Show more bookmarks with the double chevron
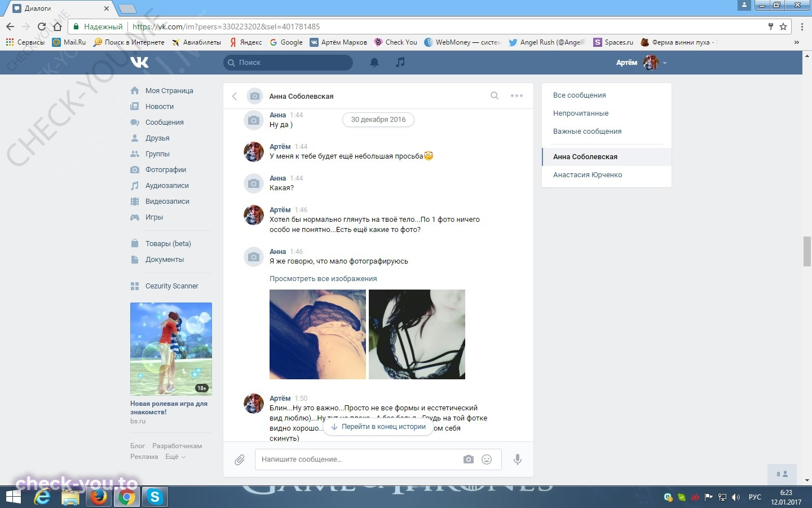 point(796,42)
